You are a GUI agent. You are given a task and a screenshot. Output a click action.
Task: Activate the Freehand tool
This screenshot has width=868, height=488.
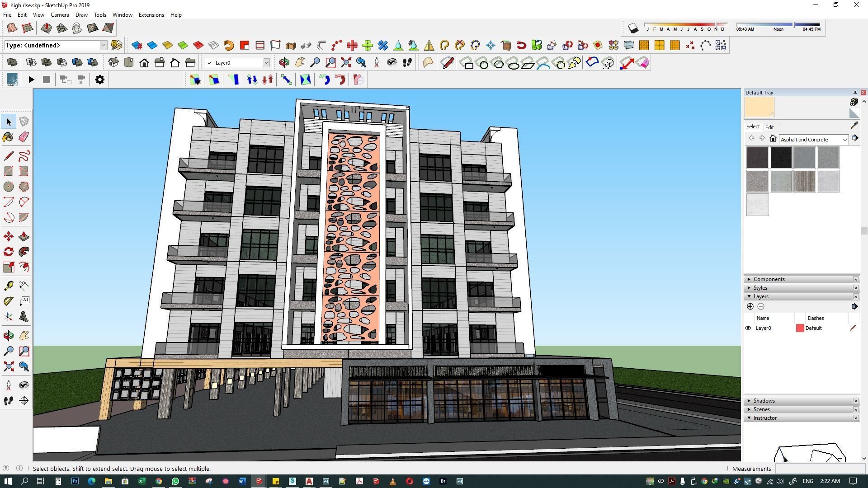[24, 156]
